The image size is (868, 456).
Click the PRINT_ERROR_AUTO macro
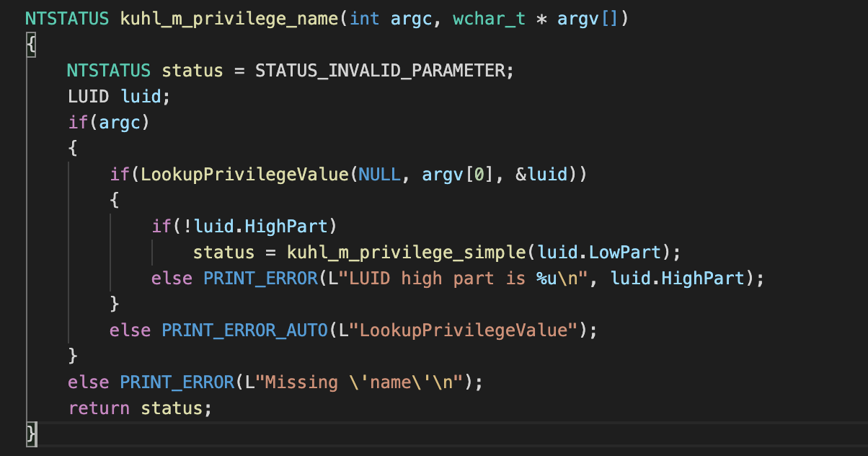[244, 330]
